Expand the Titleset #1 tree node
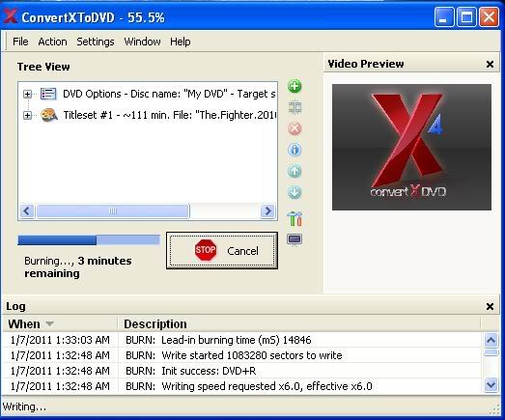The image size is (505, 420). click(28, 115)
